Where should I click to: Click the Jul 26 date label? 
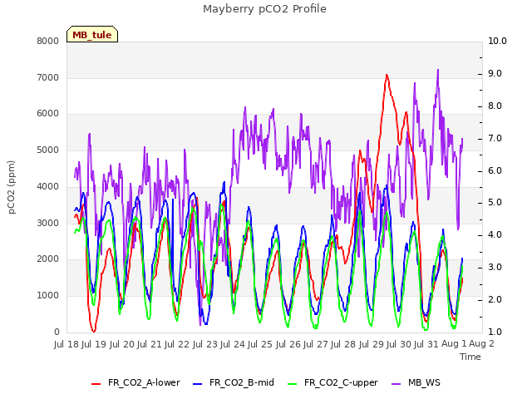pos(288,344)
